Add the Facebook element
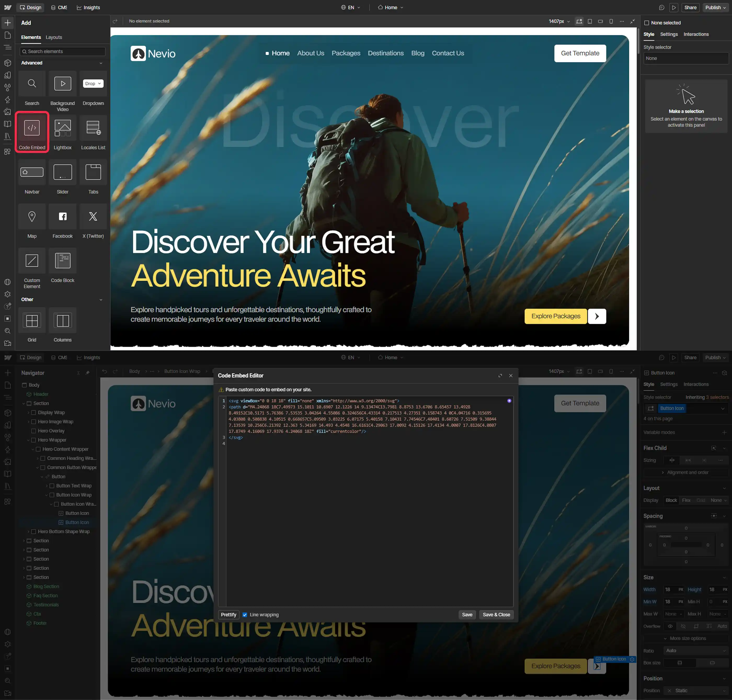 click(x=63, y=221)
